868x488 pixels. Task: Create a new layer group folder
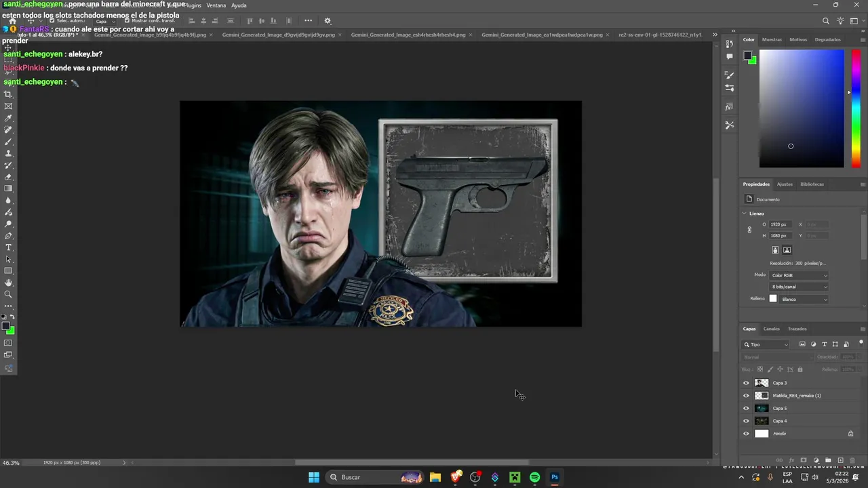tap(828, 460)
